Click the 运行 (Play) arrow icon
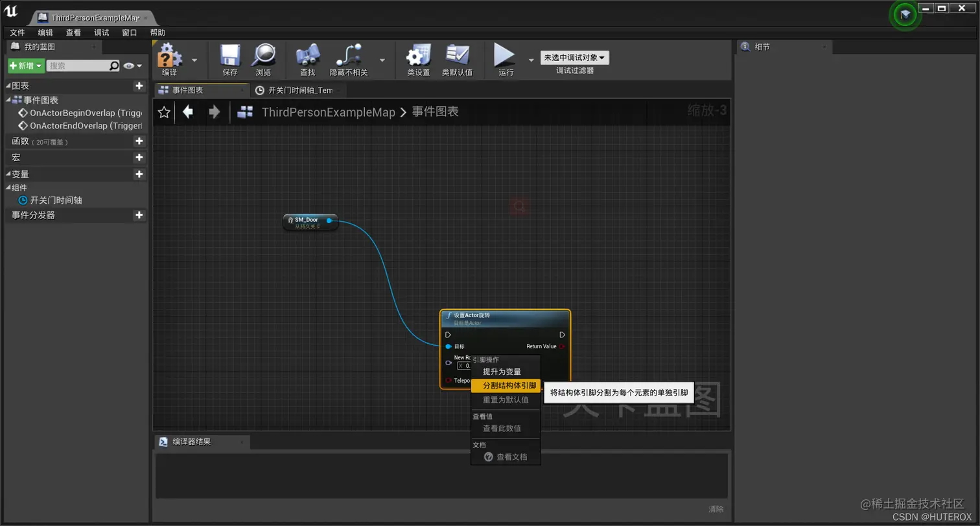This screenshot has width=980, height=526. 505,55
